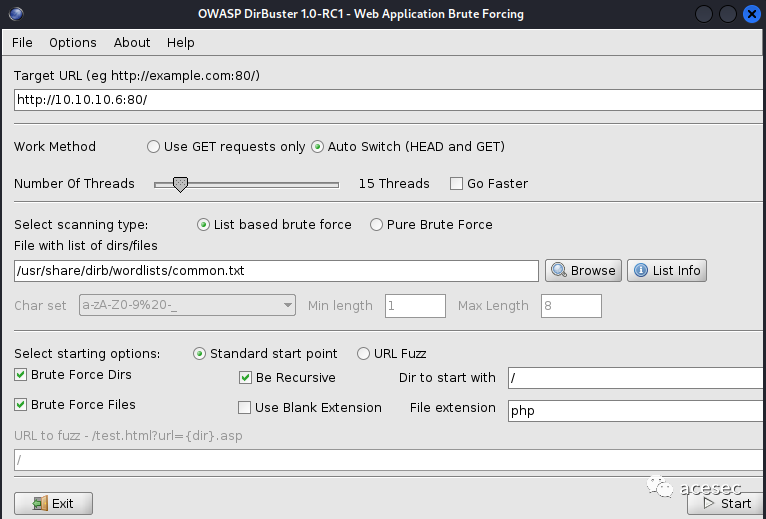The width and height of the screenshot is (766, 519).
Task: Click the Dir to start with field
Action: click(x=636, y=378)
